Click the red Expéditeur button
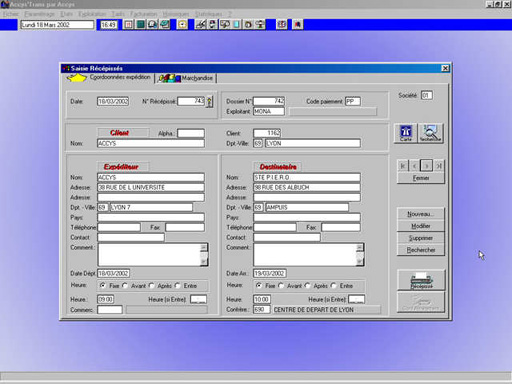 (123, 167)
